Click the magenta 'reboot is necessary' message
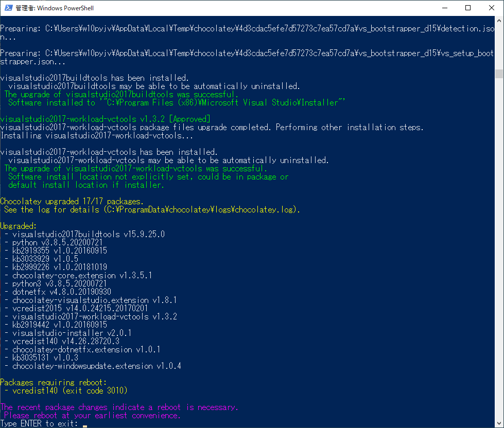 (x=119, y=407)
